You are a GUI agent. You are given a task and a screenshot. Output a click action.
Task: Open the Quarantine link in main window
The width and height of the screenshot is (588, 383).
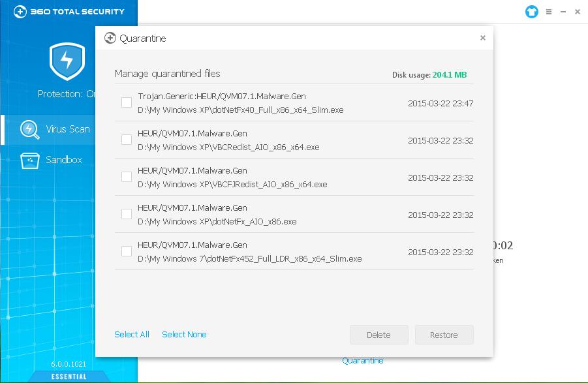(363, 361)
